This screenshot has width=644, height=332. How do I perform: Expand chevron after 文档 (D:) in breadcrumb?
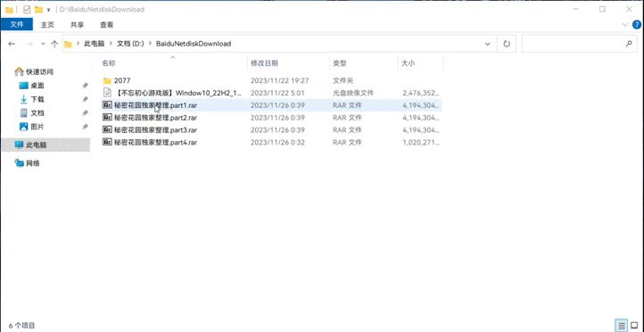click(151, 44)
